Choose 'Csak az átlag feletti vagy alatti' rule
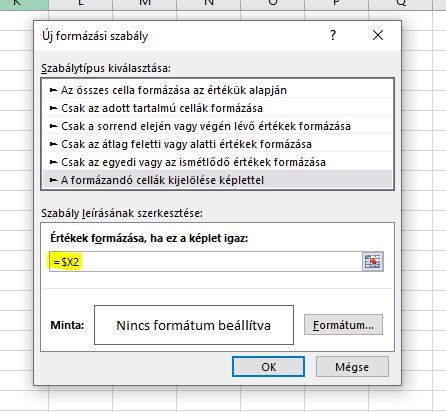Image resolution: width=446 pixels, height=412 pixels. (218, 144)
